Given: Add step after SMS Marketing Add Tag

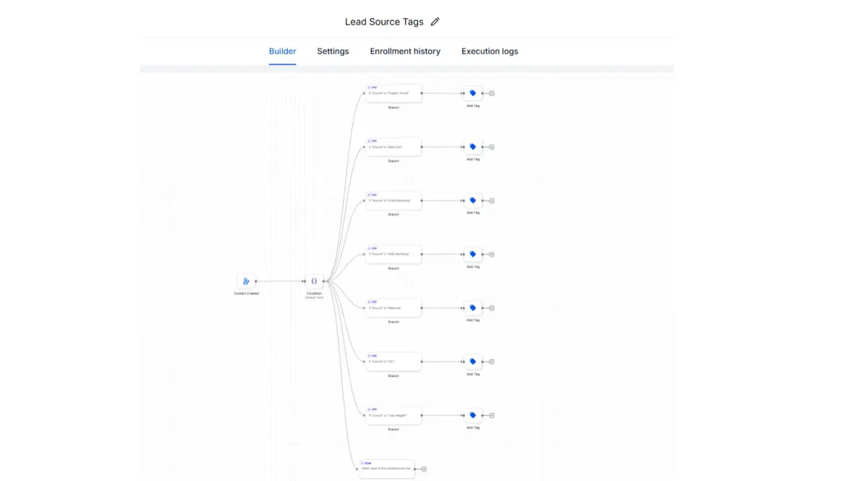Looking at the screenshot, I should pyautogui.click(x=492, y=254).
